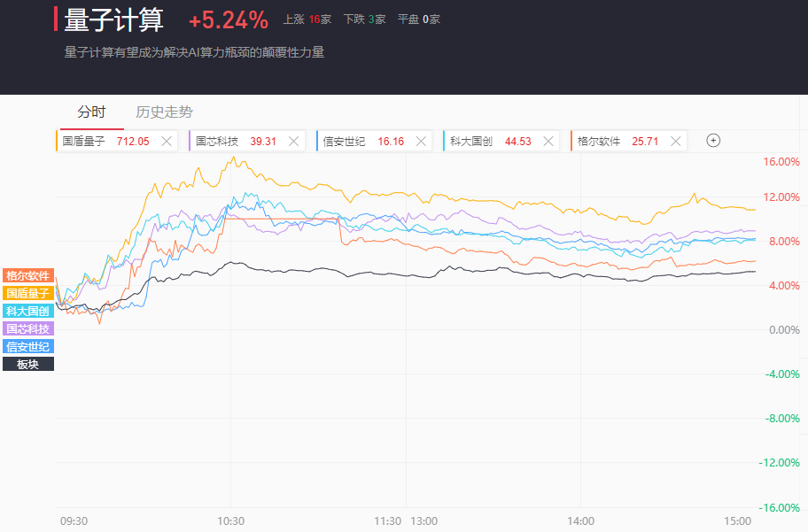Switch to the 分时 tab

(91, 112)
